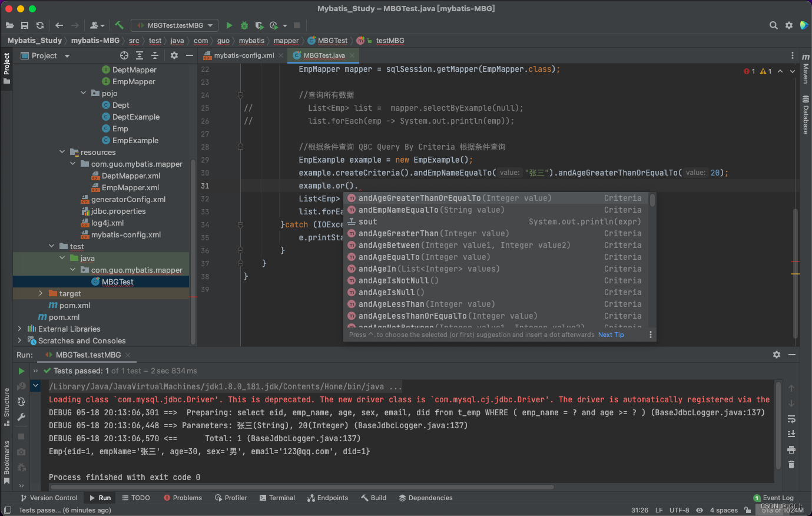Click the MBGTest breadcrumb in navigation bar
This screenshot has height=516, width=812.
pyautogui.click(x=328, y=41)
